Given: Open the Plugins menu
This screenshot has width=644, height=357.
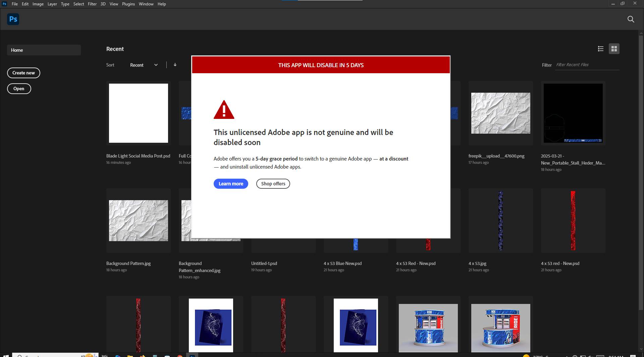Looking at the screenshot, I should pyautogui.click(x=128, y=4).
